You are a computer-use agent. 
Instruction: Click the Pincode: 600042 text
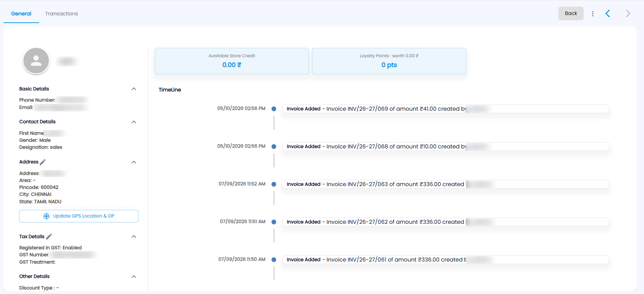pos(39,188)
